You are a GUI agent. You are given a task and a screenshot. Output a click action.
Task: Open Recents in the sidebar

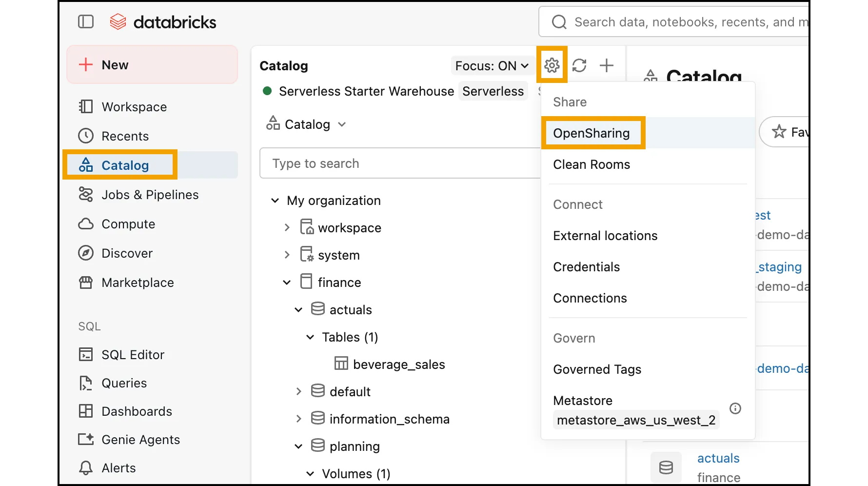(x=152, y=136)
